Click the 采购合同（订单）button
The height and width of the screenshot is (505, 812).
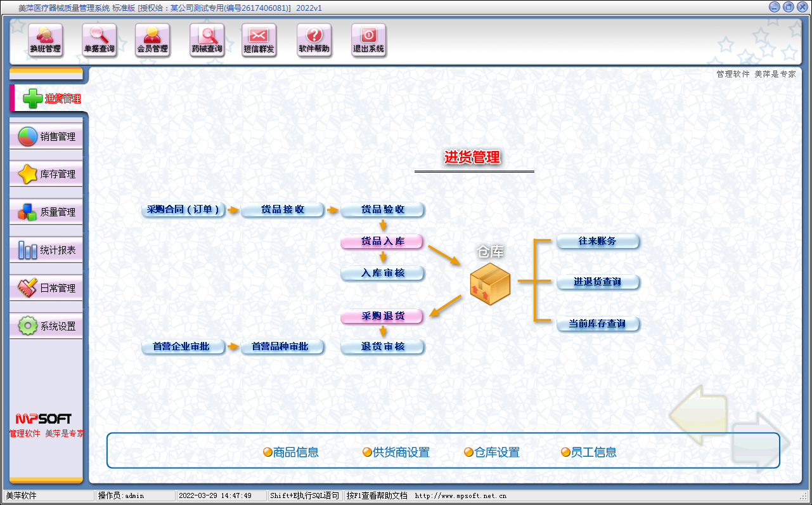(184, 210)
